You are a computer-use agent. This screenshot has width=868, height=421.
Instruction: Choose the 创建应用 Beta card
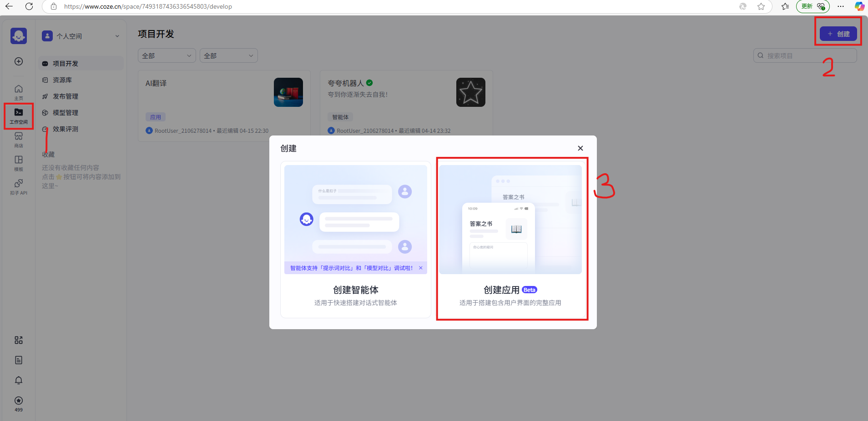(x=510, y=240)
